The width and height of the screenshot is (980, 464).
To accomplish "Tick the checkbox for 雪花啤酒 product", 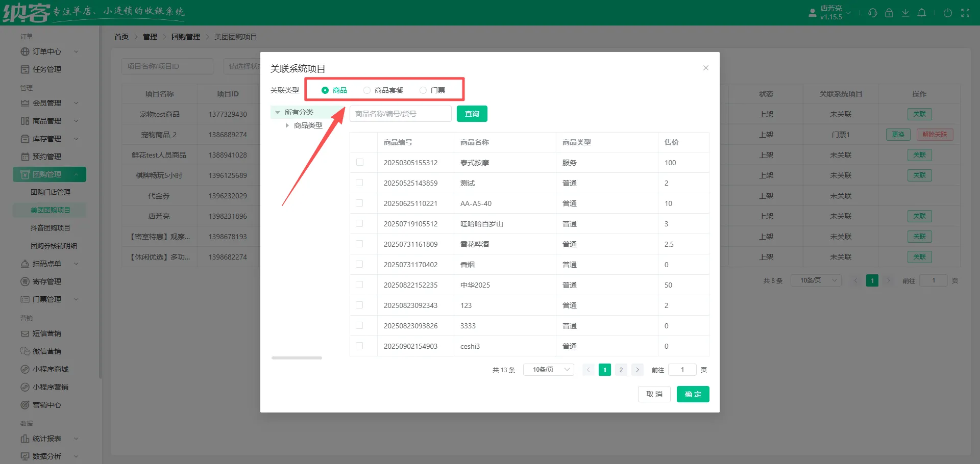I will (x=360, y=244).
